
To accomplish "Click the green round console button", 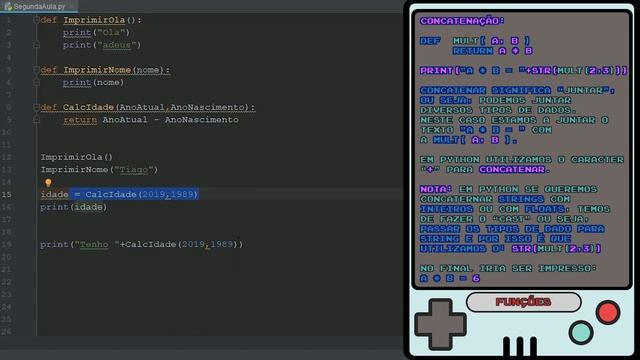I will coord(581,332).
